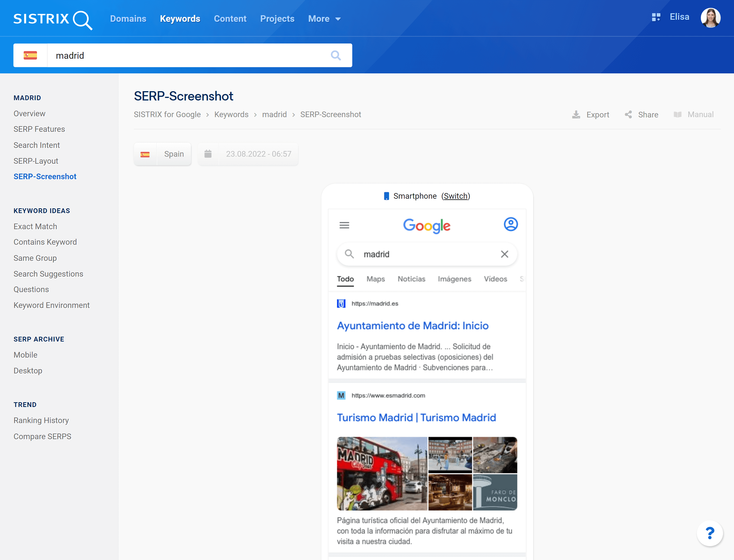
Task: Open the Spain country selector
Action: [163, 154]
